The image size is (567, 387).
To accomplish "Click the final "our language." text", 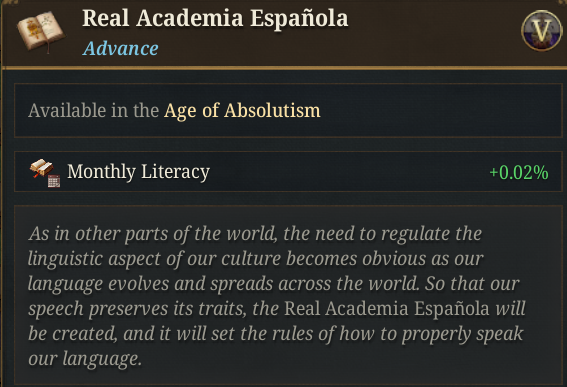I will [85, 359].
